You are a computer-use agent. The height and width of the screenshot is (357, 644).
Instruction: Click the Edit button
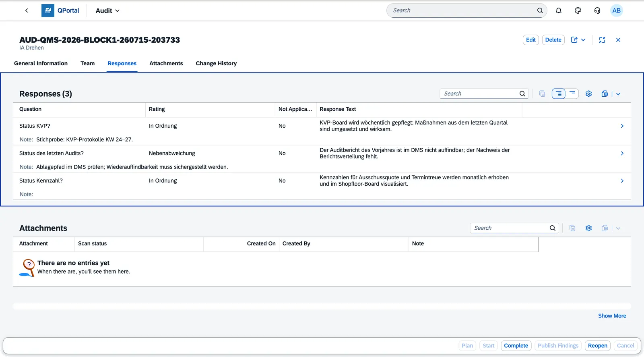[531, 40]
